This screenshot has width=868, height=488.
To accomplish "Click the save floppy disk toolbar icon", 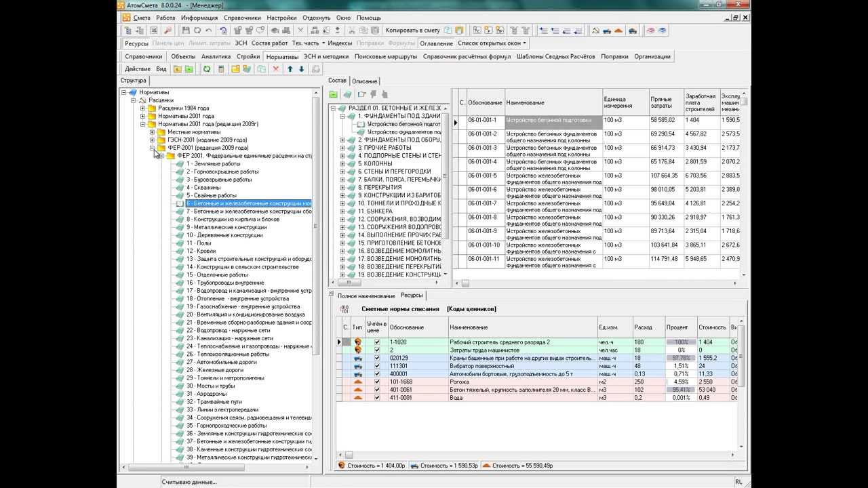I will 184,30.
